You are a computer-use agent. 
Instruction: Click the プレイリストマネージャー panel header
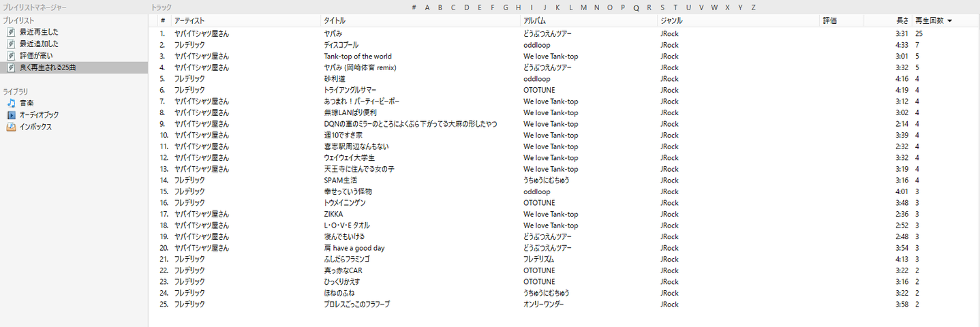[35, 7]
